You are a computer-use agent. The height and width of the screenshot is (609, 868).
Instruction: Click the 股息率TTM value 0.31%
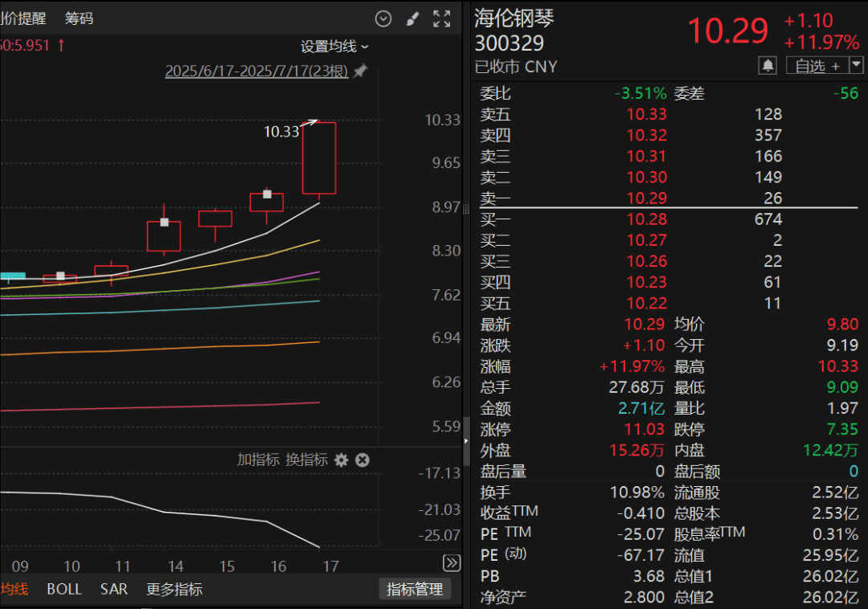(835, 533)
